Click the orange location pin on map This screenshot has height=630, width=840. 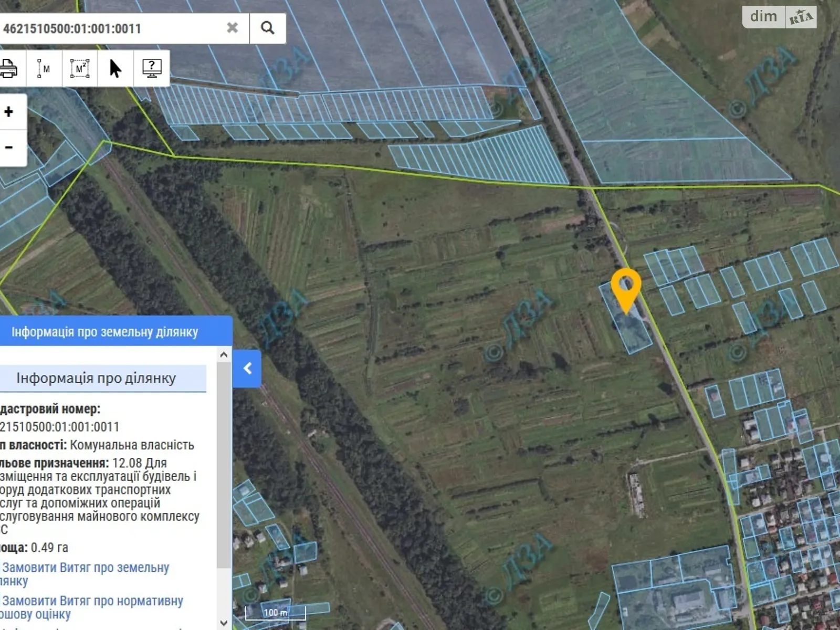626,287
